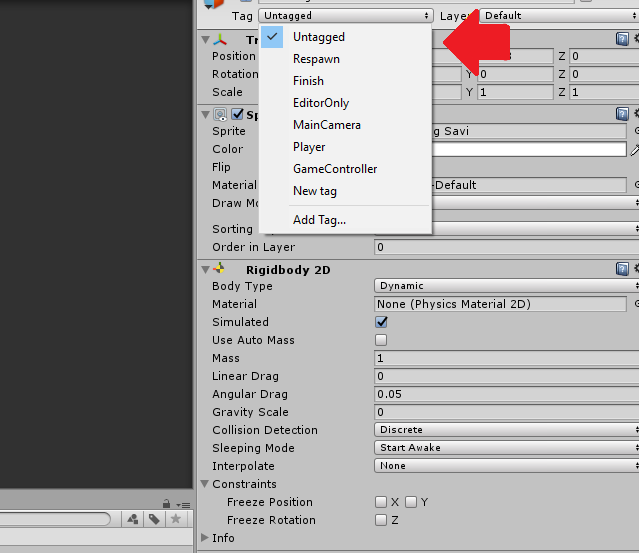Open the Collision Detection dropdown
The image size is (639, 553).
pos(506,430)
